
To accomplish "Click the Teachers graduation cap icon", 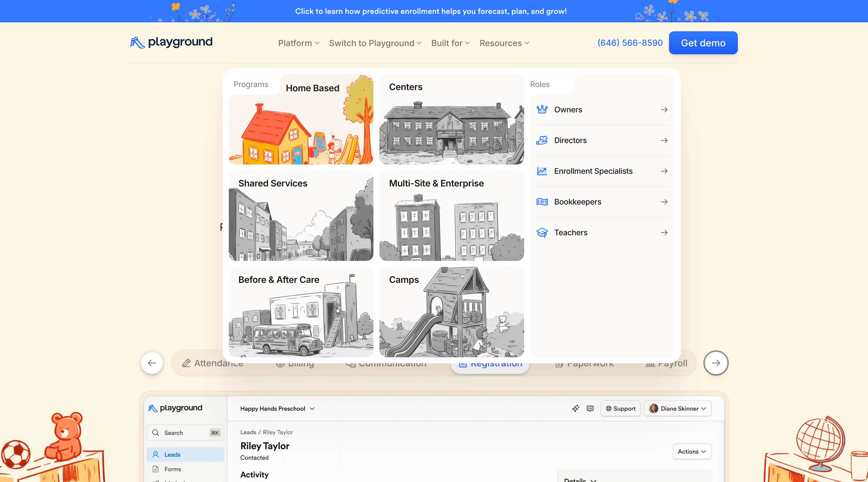I will tap(542, 232).
